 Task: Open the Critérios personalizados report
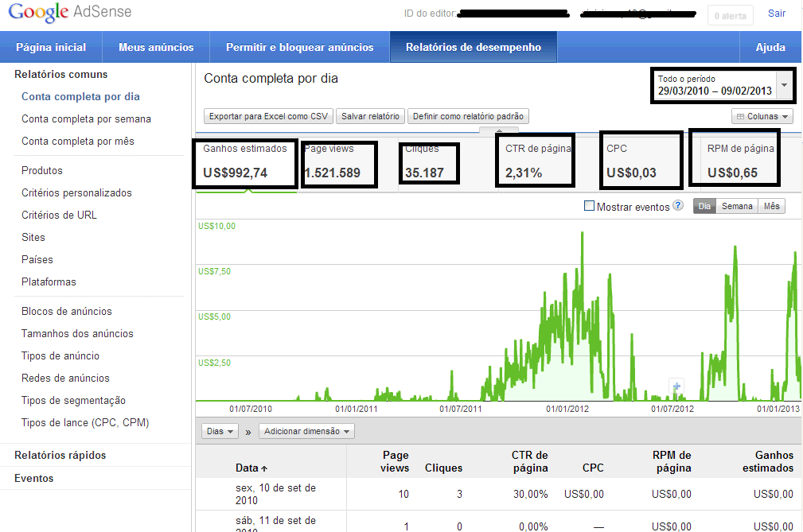[x=77, y=193]
